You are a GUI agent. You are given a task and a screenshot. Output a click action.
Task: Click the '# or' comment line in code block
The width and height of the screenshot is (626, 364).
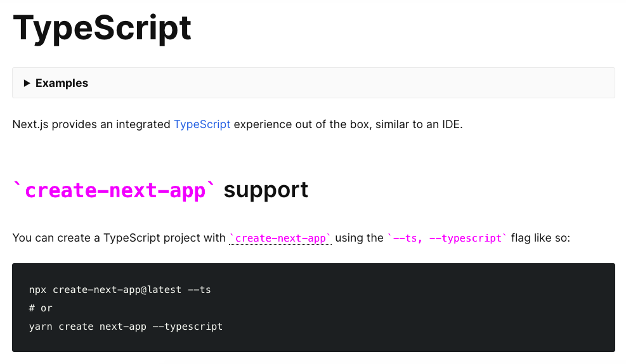pos(41,308)
